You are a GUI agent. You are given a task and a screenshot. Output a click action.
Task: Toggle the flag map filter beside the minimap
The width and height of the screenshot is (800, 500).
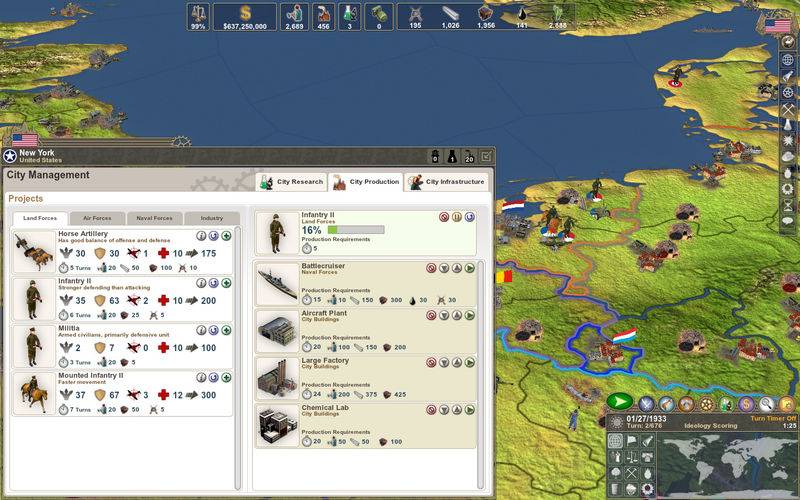click(632, 440)
